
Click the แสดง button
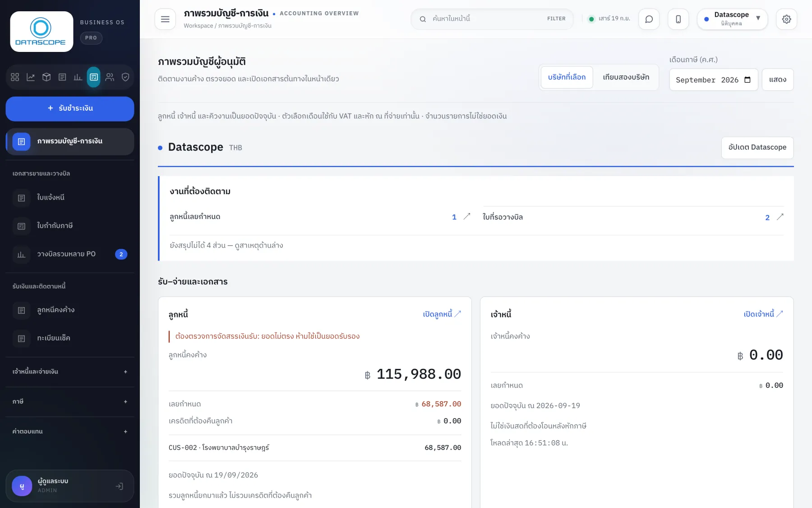coord(778,79)
